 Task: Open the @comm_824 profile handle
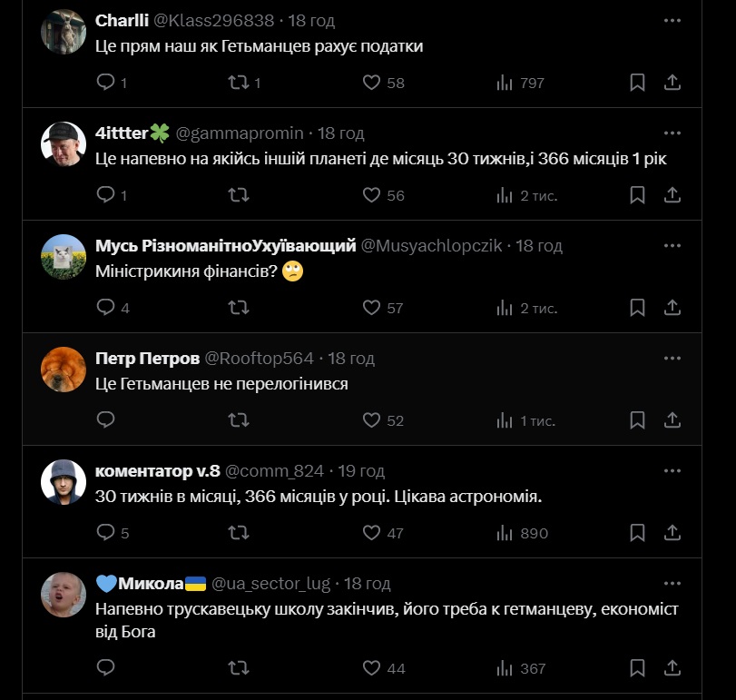tap(274, 471)
